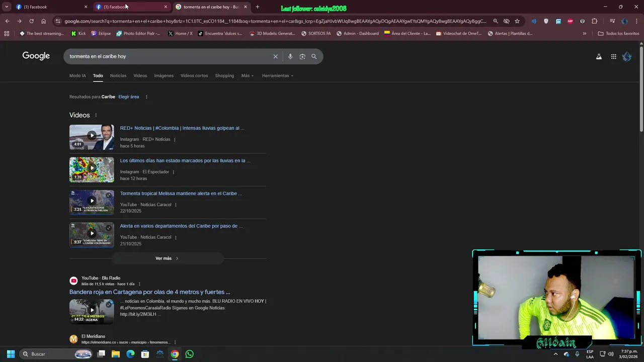
Task: Go back with the browser back arrow
Action: [7, 21]
